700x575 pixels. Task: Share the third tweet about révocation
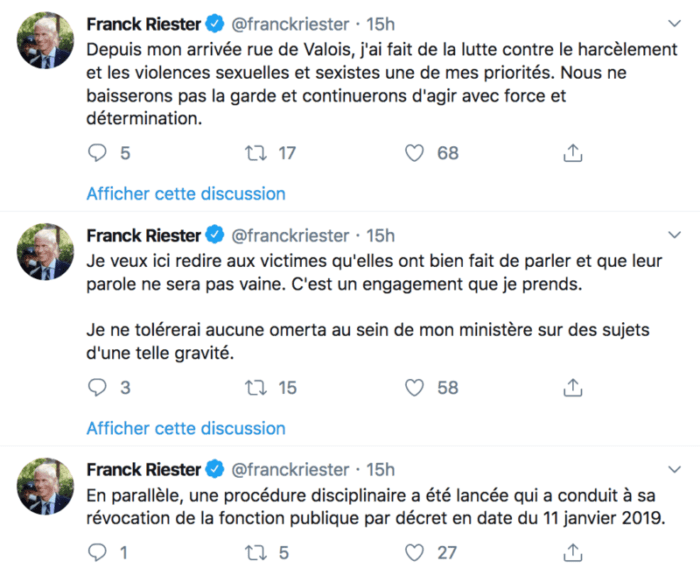point(573,552)
